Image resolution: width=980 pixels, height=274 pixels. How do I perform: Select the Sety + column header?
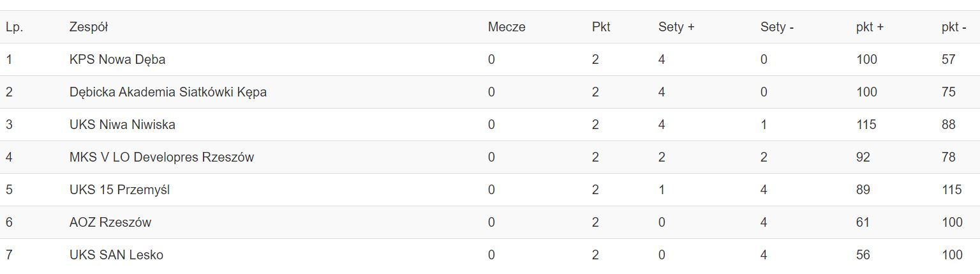pos(676,27)
